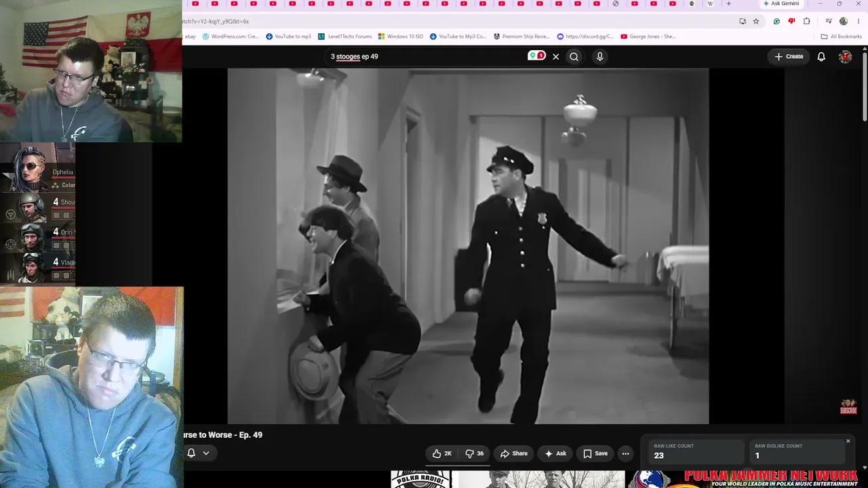Image resolution: width=868 pixels, height=488 pixels.
Task: Click the red thumbs-down extension icon
Action: (x=791, y=21)
